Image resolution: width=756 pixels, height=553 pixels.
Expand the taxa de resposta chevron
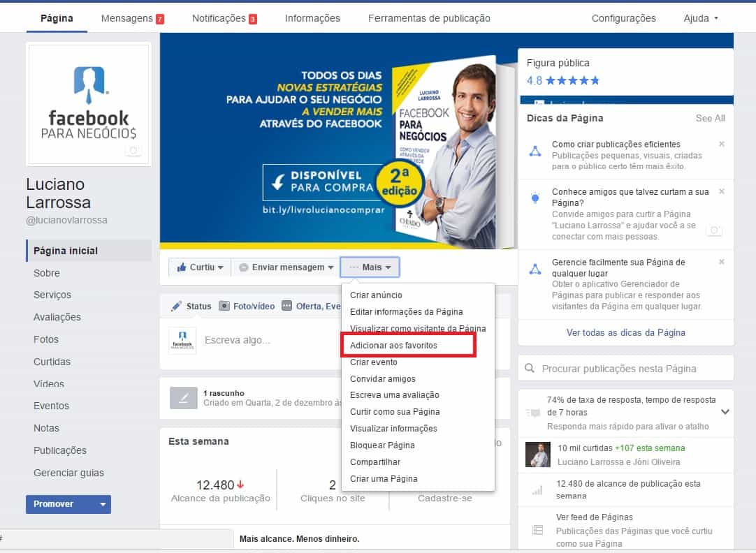click(725, 412)
